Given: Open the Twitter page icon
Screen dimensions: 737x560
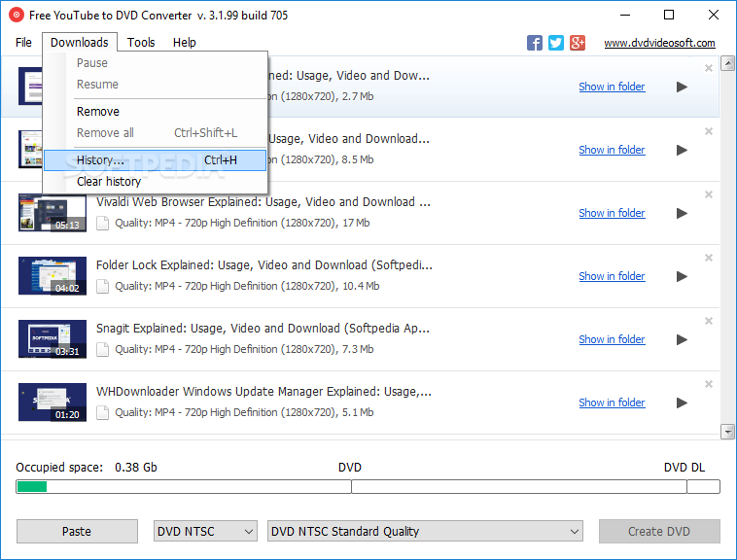Looking at the screenshot, I should (x=556, y=43).
